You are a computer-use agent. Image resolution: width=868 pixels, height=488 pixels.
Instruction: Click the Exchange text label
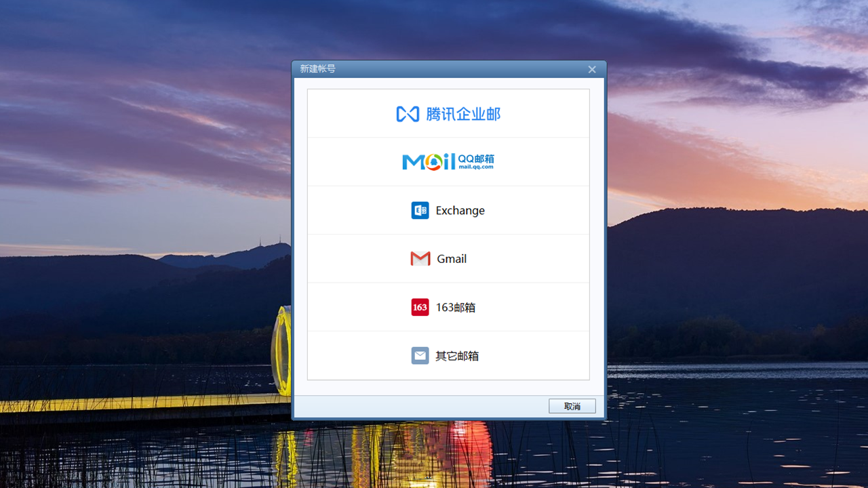[460, 210]
